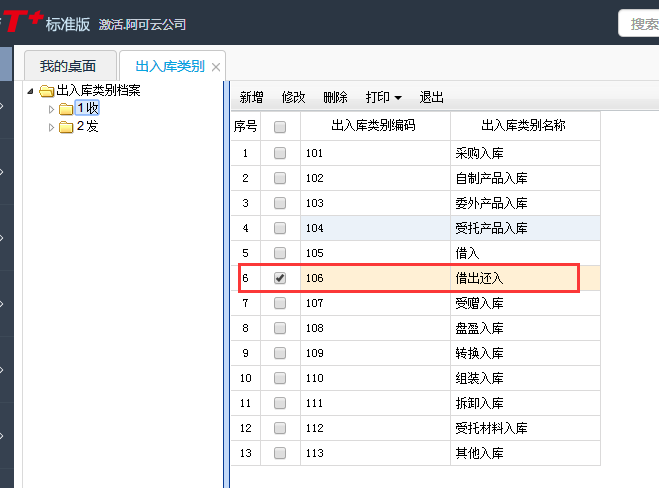The image size is (659, 488).
Task: Click the folder icon for 1 收
Action: [x=66, y=109]
